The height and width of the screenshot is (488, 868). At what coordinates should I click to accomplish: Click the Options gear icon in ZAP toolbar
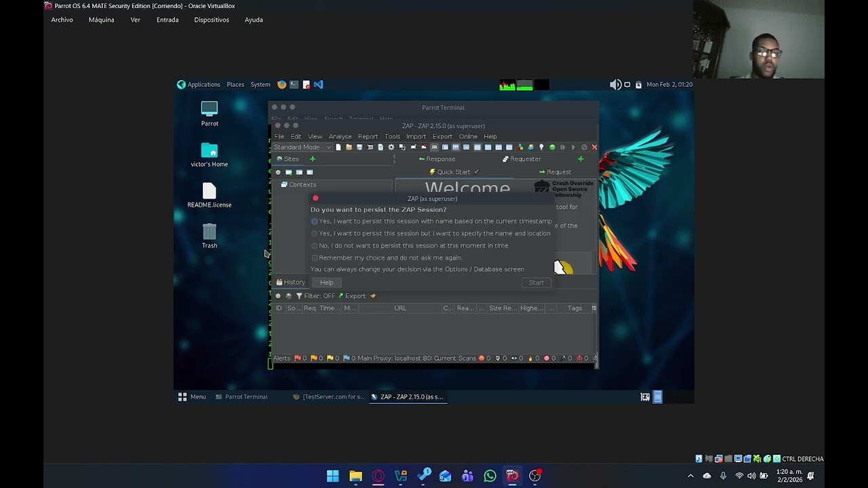(391, 147)
